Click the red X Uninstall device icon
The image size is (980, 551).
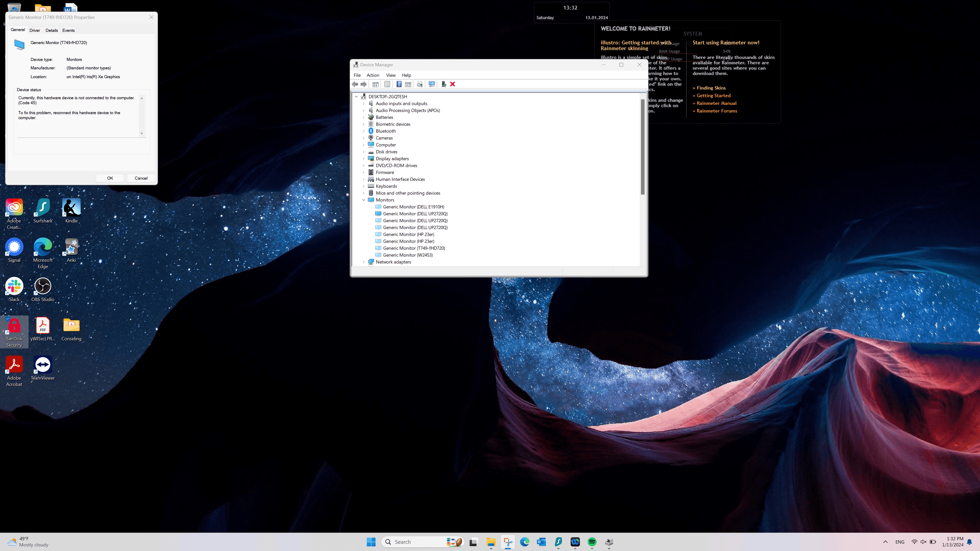[453, 84]
